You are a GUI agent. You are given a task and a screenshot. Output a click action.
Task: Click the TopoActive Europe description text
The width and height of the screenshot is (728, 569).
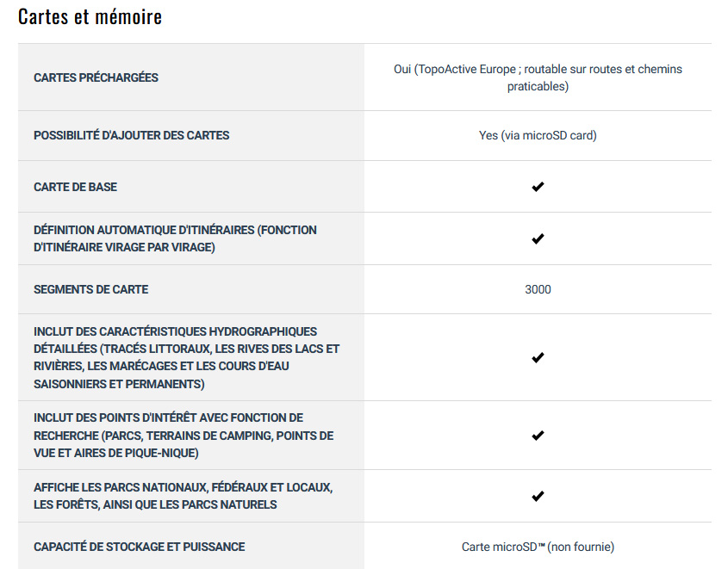point(538,77)
